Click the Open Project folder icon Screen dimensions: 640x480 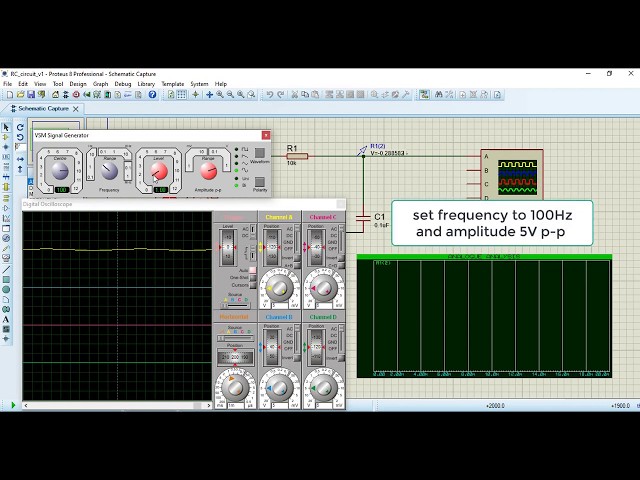click(20, 95)
